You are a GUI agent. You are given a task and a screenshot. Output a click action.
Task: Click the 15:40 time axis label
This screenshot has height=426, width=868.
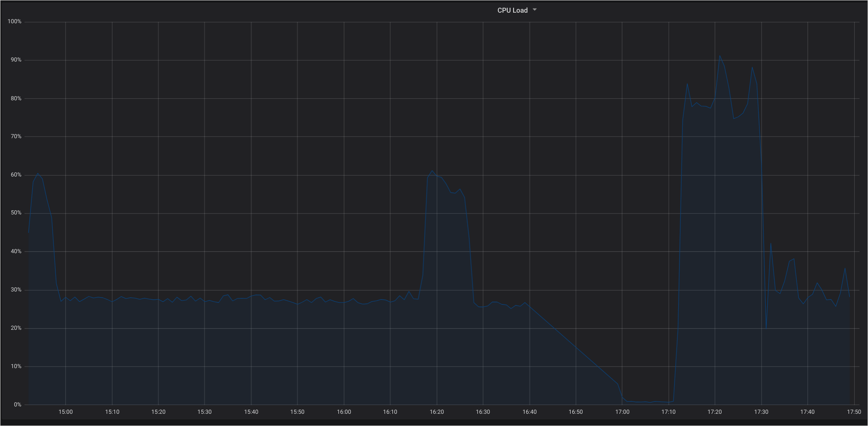pos(251,412)
